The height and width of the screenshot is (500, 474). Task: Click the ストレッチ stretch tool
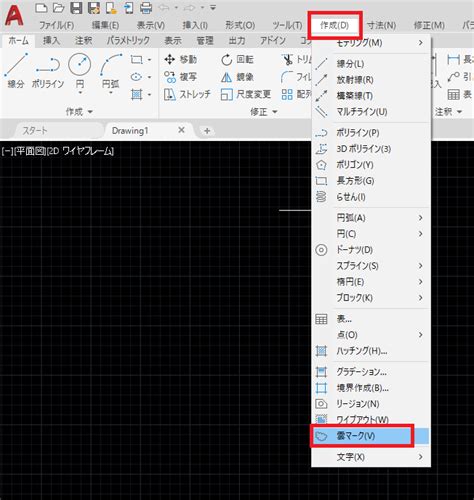pos(187,95)
